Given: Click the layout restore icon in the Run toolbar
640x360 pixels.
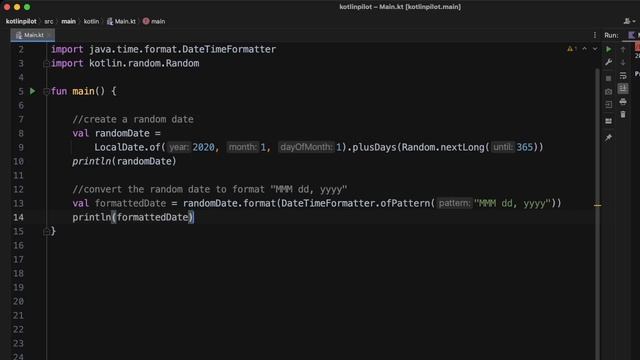Looking at the screenshot, I should pyautogui.click(x=609, y=121).
